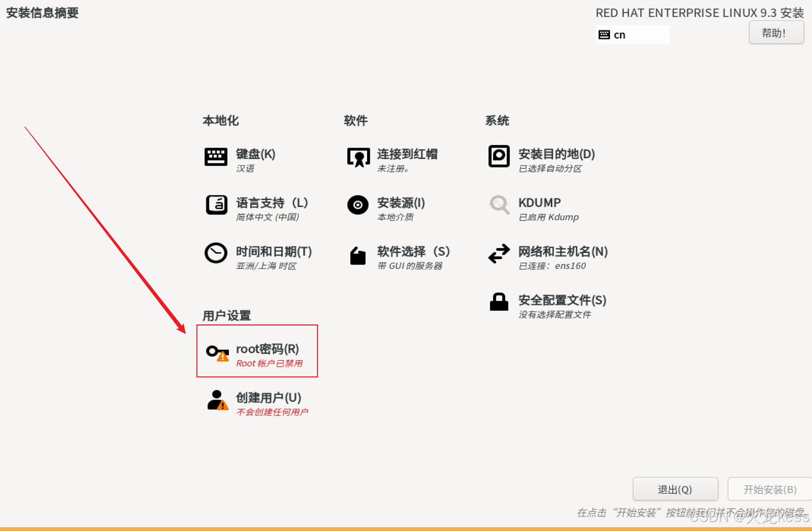
Task: Click the security profile (安全配置文件) lock icon
Action: (499, 302)
